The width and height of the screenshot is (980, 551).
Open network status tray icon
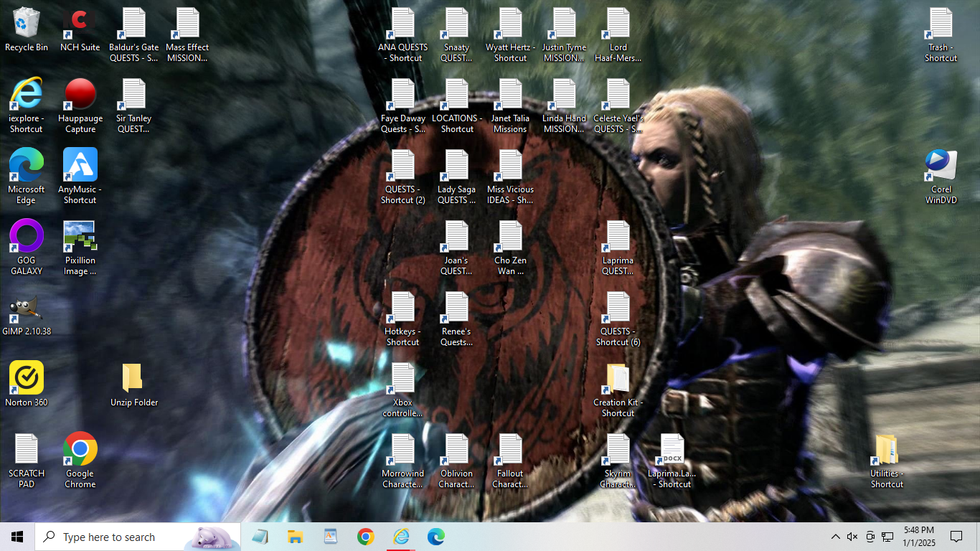click(887, 537)
